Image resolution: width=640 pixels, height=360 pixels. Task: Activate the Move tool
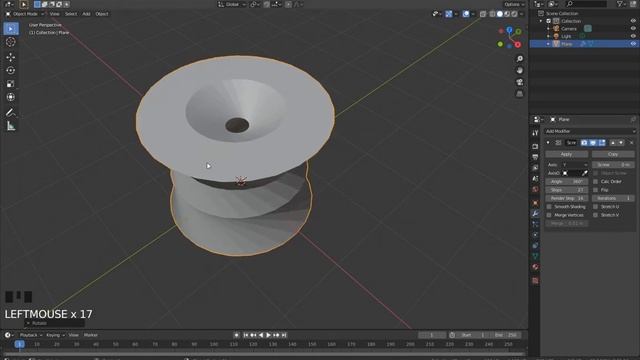[11, 57]
